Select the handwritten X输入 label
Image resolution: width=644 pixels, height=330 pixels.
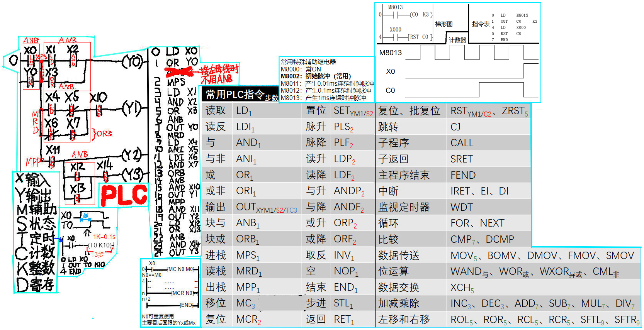[33, 180]
